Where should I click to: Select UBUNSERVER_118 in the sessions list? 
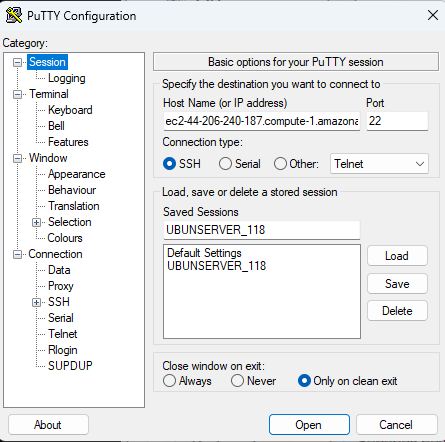click(217, 266)
